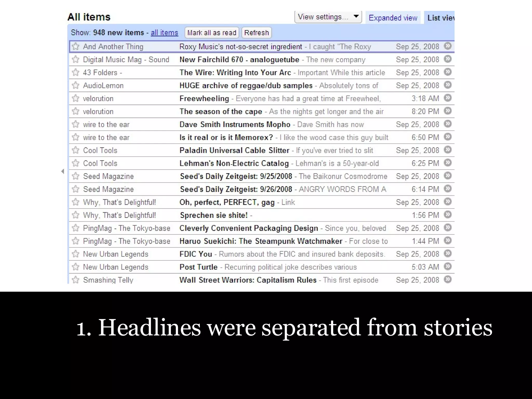Switch to Expanded view tab
532x399 pixels.
coord(393,18)
